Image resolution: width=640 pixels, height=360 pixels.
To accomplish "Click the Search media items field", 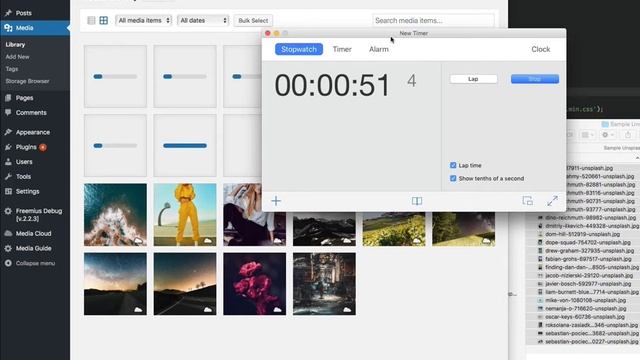I will pyautogui.click(x=433, y=20).
